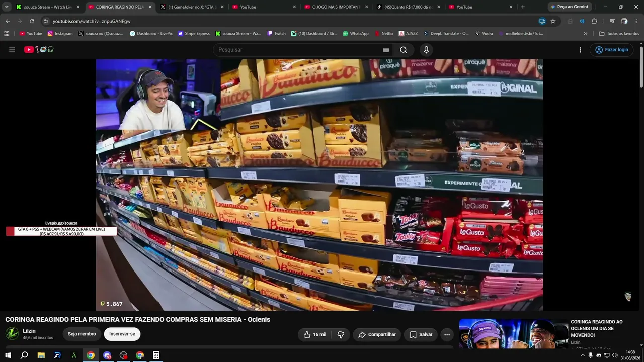Open the YouTube guide hamburger menu
The width and height of the screenshot is (644, 362).
pos(12,50)
